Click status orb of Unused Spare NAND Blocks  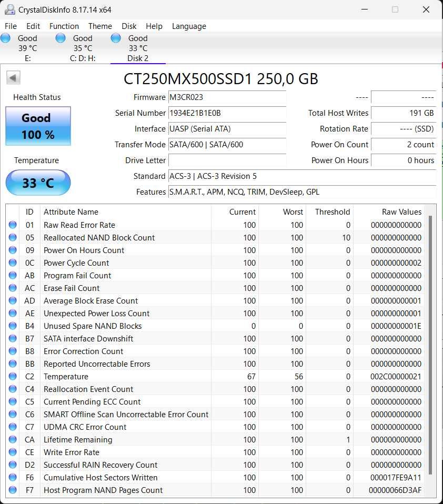[x=13, y=326]
